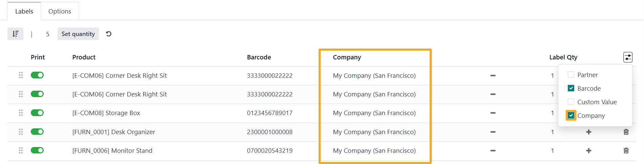The height and width of the screenshot is (164, 644).
Task: Select drag handle for second Corner Desk row
Action: 21,94
